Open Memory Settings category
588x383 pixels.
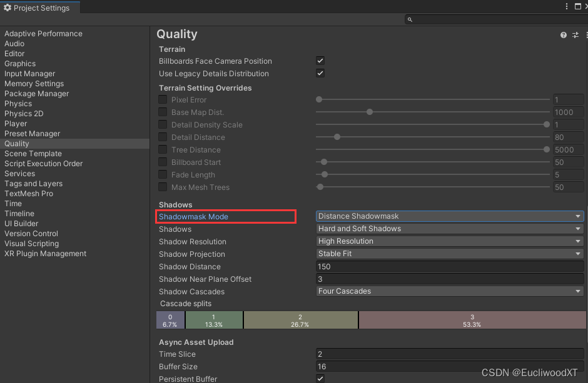click(34, 84)
